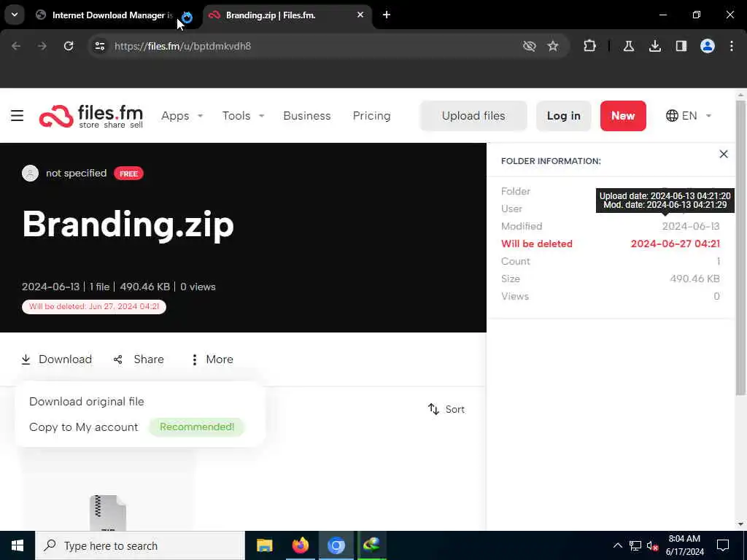Open the browser profile avatar

tap(708, 46)
